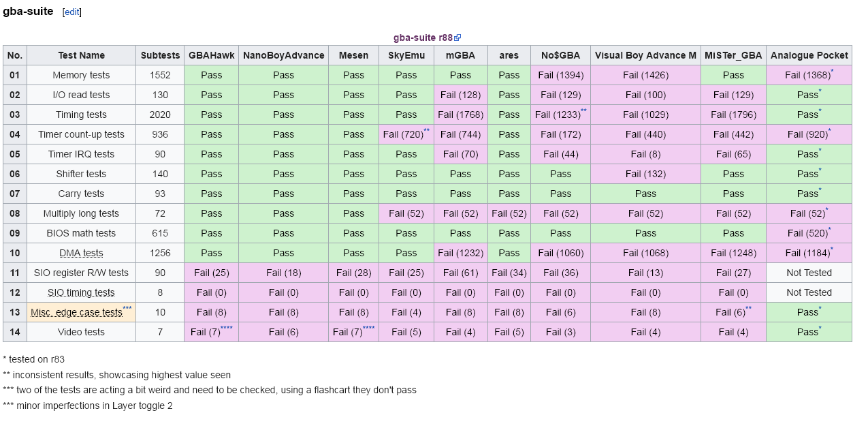Click the 2020 subtests value

(x=160, y=114)
